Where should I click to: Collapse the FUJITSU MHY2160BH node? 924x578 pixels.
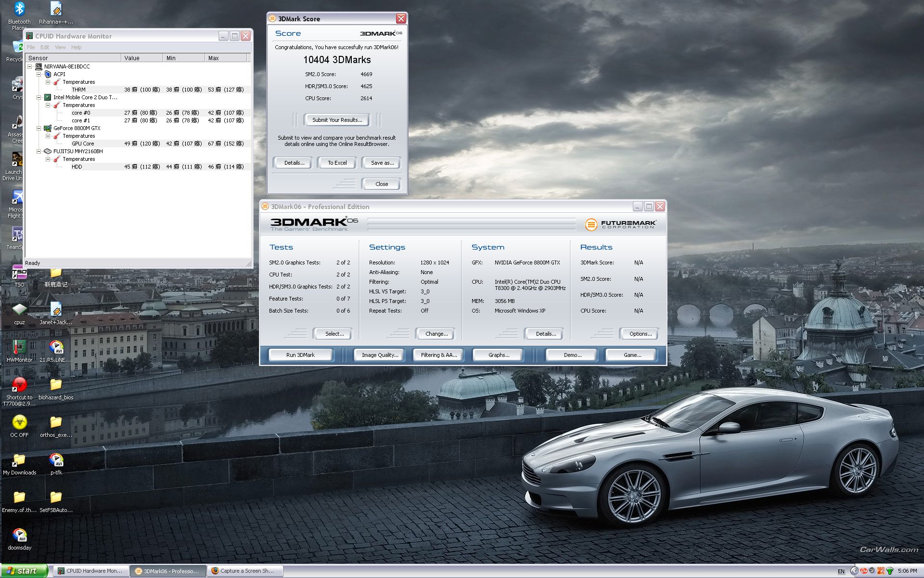[x=39, y=151]
